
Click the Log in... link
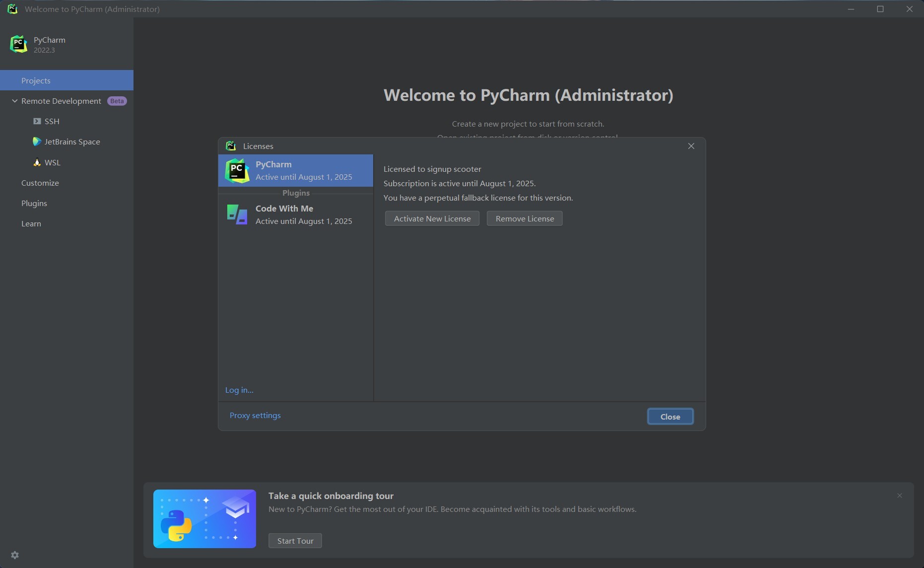(239, 390)
